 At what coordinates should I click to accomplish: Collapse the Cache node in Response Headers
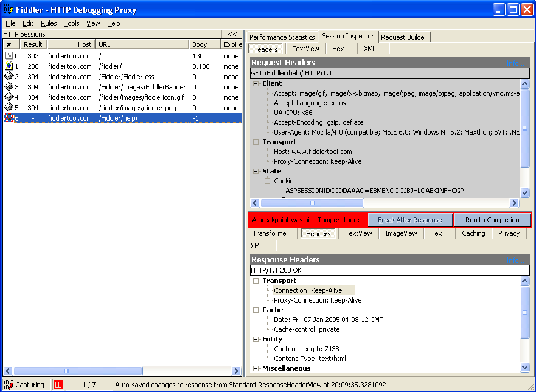256,310
